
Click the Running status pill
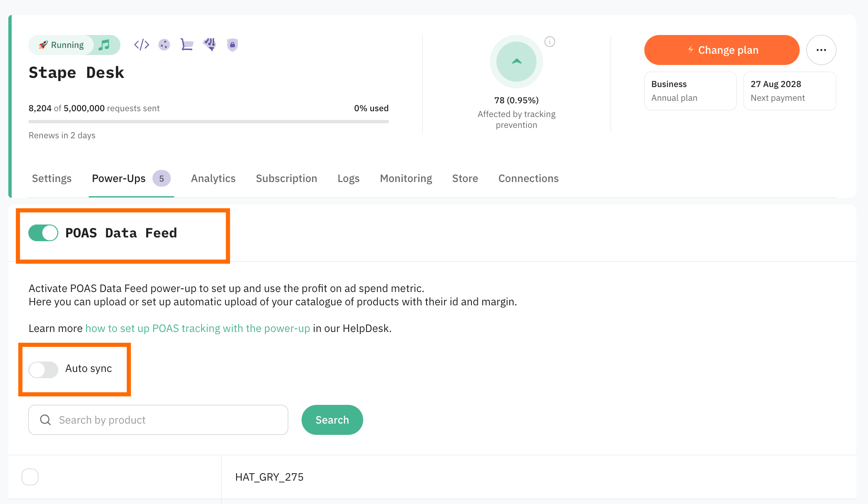pos(61,45)
